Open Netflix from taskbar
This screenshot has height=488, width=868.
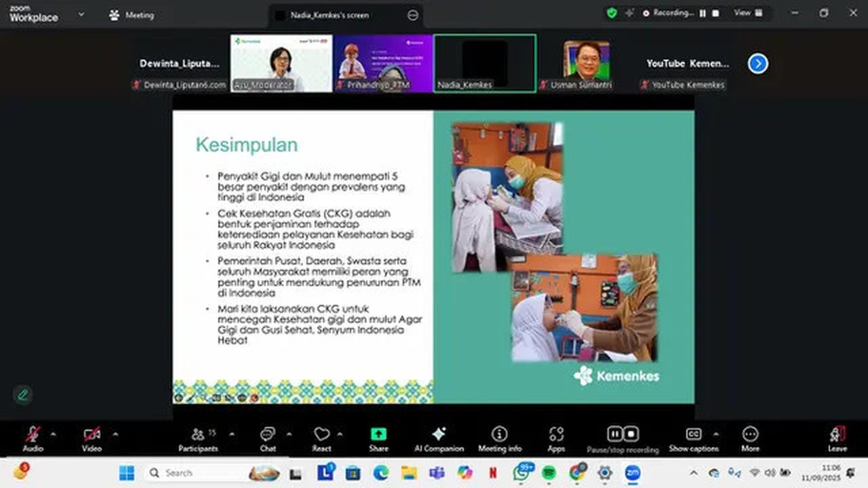pyautogui.click(x=493, y=472)
